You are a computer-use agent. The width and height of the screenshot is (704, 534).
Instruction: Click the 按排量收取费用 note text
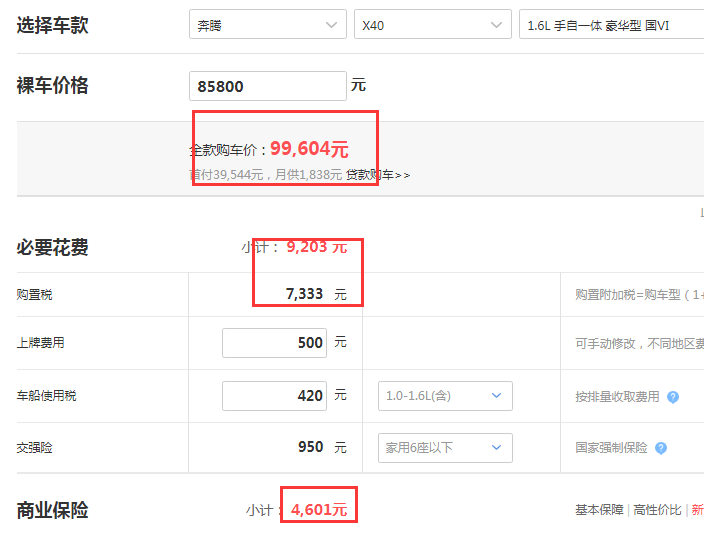[617, 397]
